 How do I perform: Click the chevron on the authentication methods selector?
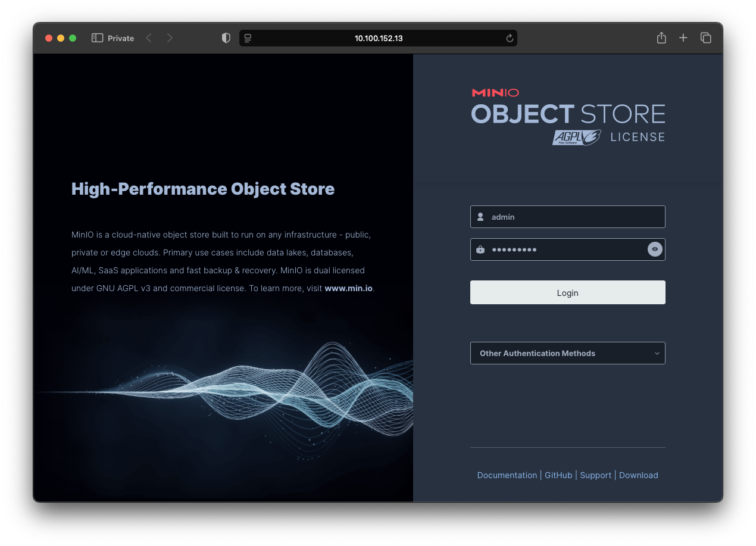pyautogui.click(x=657, y=352)
